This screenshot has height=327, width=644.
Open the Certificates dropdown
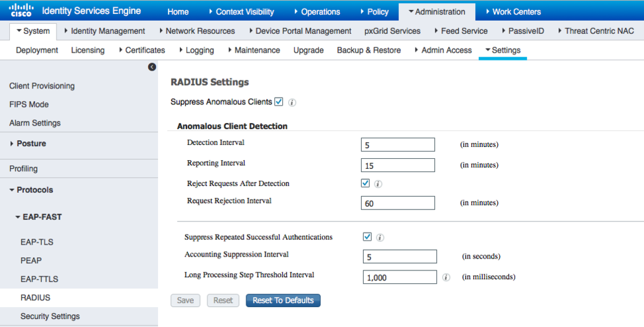click(141, 51)
